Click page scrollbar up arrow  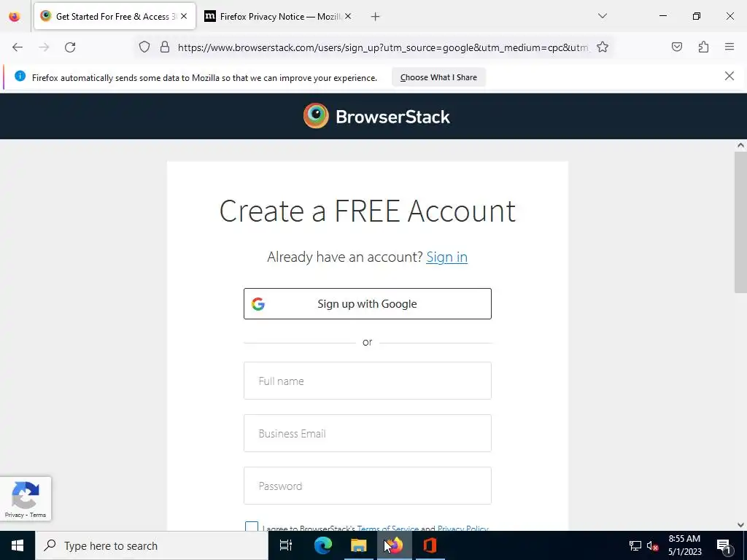coord(740,145)
